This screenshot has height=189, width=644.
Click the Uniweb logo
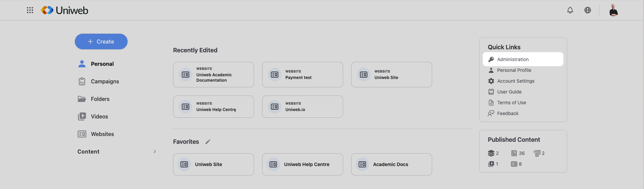pos(65,10)
